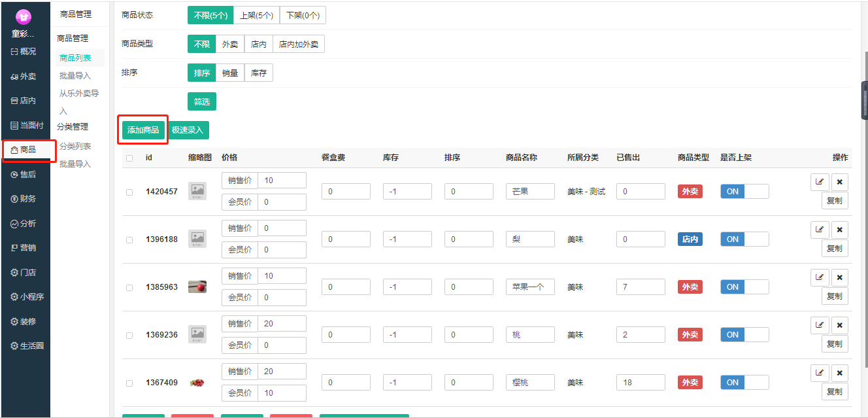Screen dimensions: 868x418
Task: Open 门店 in the left sidebar
Action: [x=24, y=272]
